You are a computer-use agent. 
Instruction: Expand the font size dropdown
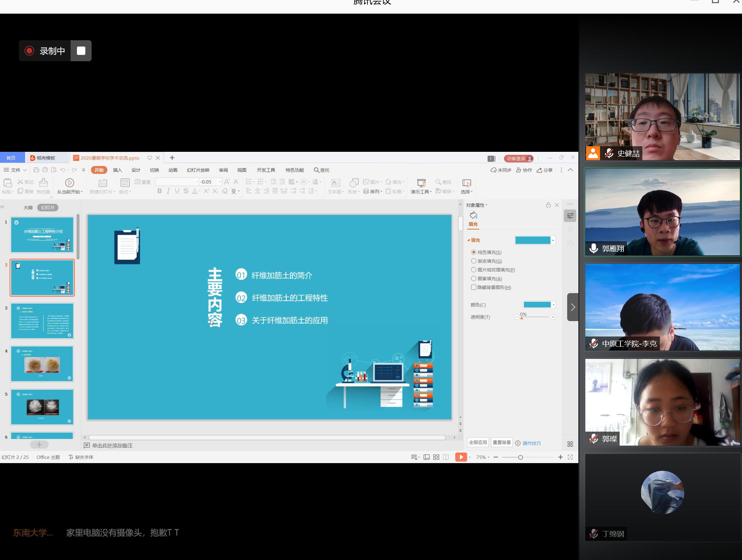(220, 182)
